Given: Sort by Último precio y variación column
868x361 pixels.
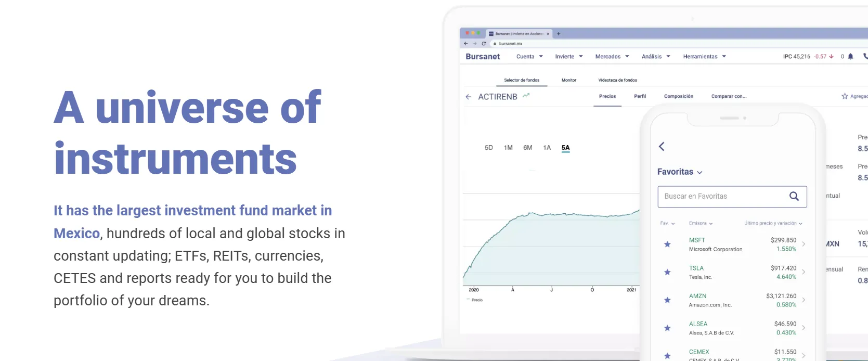Looking at the screenshot, I should pos(773,223).
